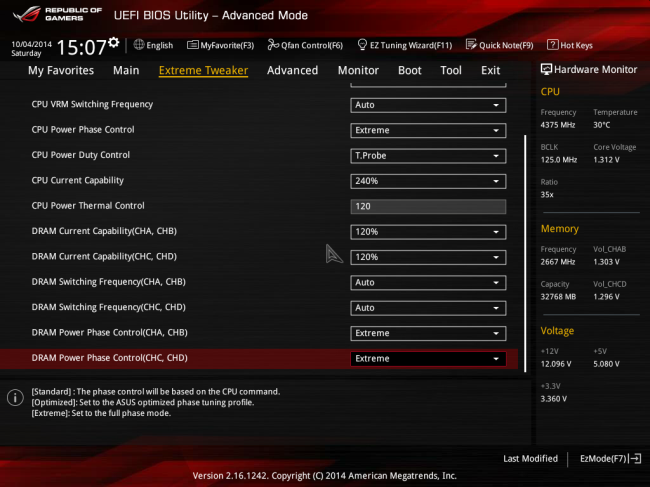This screenshot has width=650, height=487.
Task: Switch to the Tool tab
Action: pos(451,70)
